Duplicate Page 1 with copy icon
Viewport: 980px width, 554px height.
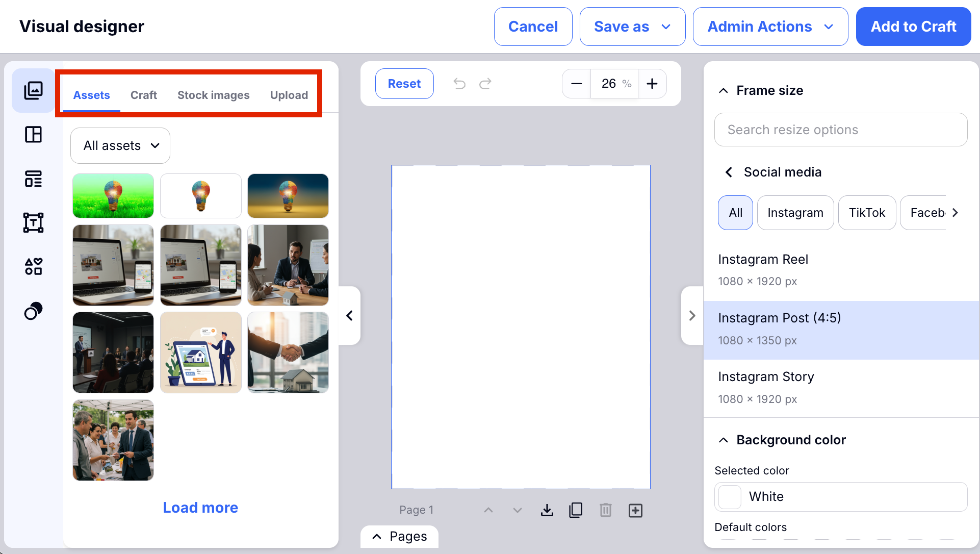576,510
